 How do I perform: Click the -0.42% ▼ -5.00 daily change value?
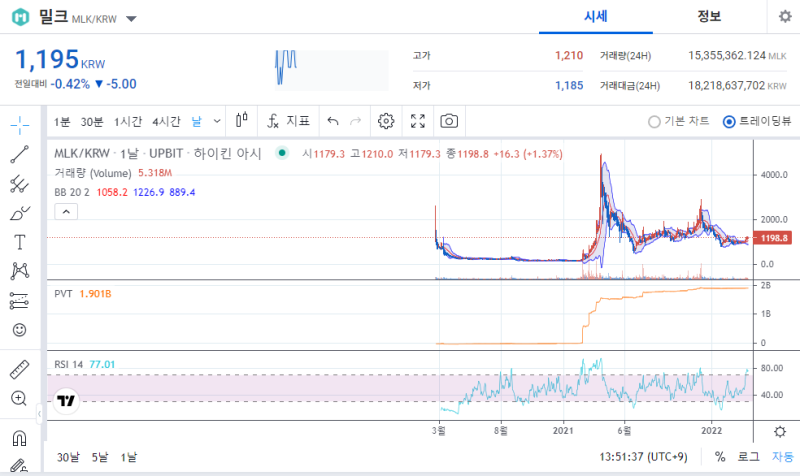(x=93, y=84)
